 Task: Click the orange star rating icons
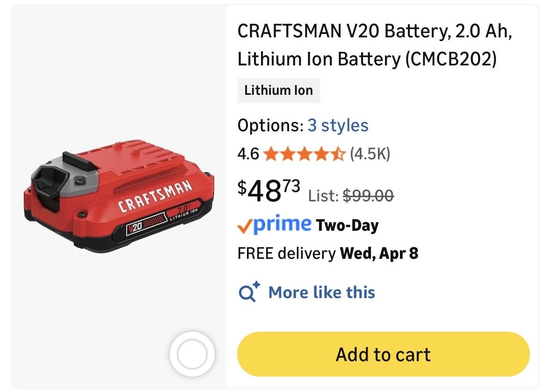pyautogui.click(x=304, y=154)
